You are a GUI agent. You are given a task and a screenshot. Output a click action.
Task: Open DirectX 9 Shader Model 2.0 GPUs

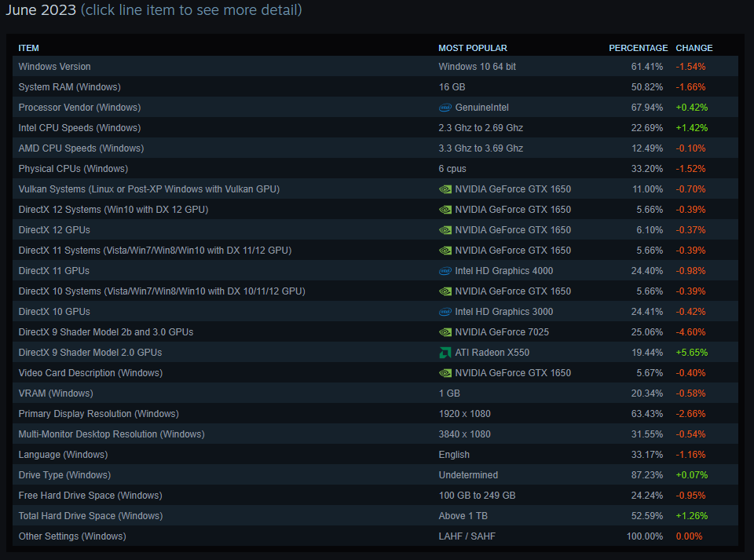(375, 353)
